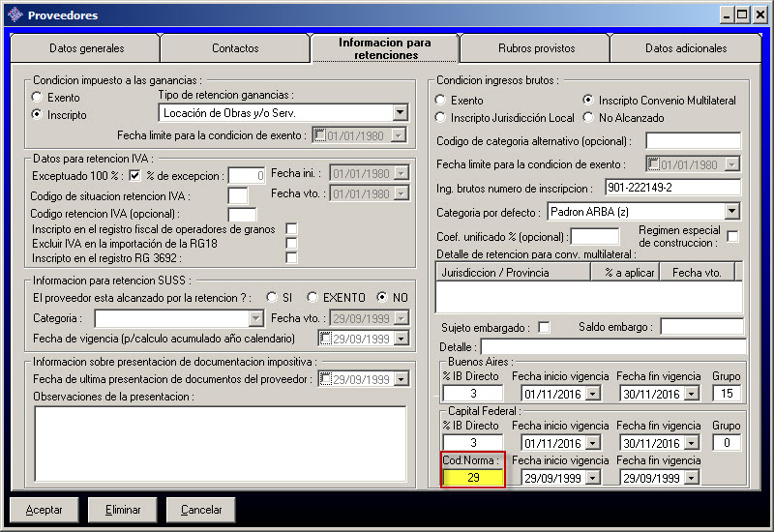This screenshot has width=774, height=532.
Task: Click the yellow Cod.Norma field
Action: click(x=473, y=478)
